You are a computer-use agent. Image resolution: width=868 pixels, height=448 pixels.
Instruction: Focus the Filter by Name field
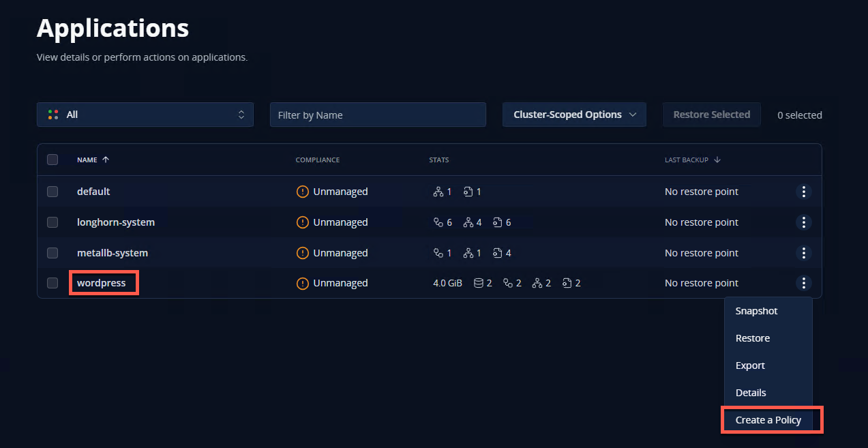(x=378, y=115)
